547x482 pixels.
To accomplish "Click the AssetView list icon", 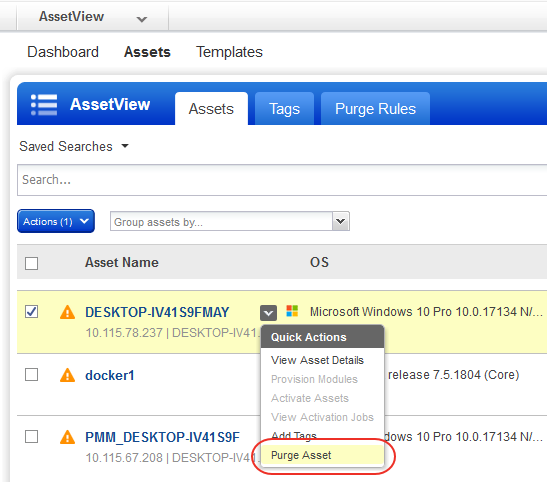I will click(44, 104).
